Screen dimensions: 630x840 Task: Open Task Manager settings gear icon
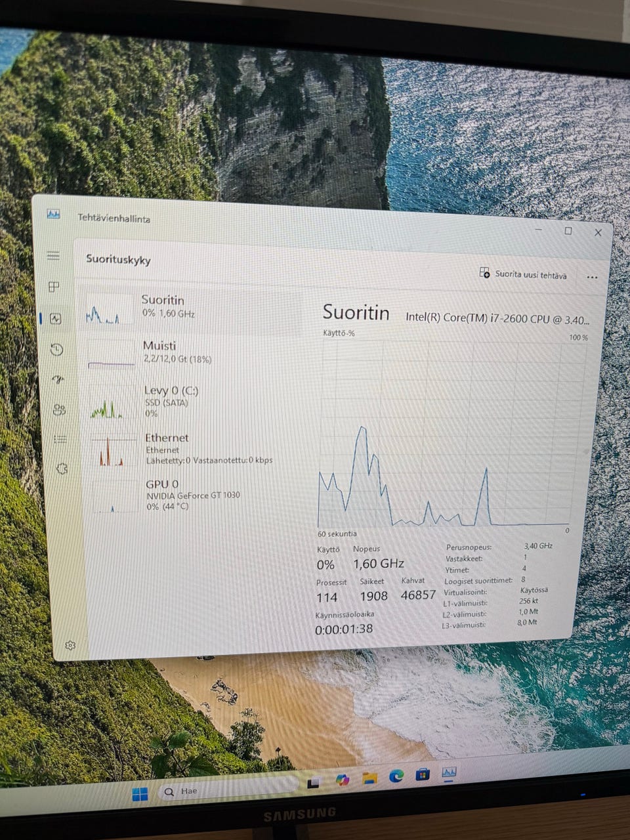[70, 645]
